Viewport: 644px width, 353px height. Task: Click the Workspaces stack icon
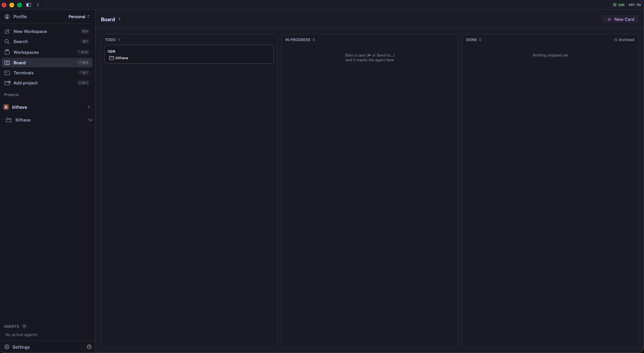coord(7,52)
